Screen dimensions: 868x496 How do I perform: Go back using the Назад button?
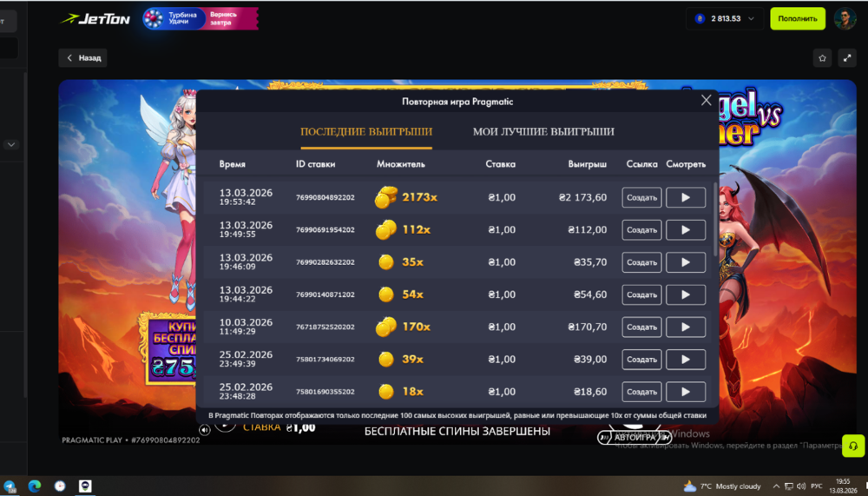coord(82,58)
